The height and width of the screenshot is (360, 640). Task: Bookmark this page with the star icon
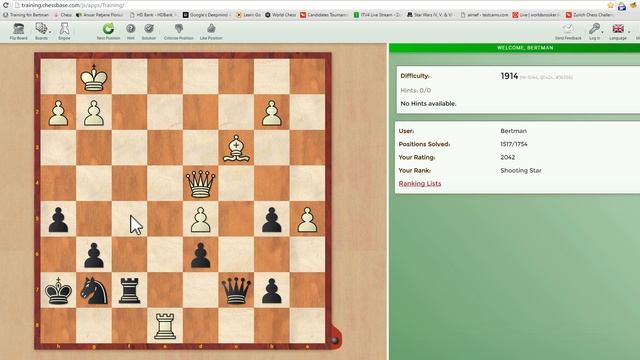point(611,5)
